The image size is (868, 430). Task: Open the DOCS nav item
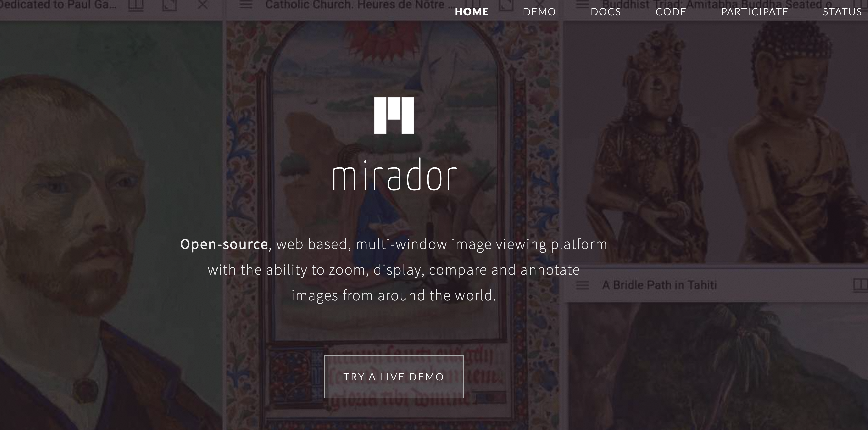click(x=606, y=12)
